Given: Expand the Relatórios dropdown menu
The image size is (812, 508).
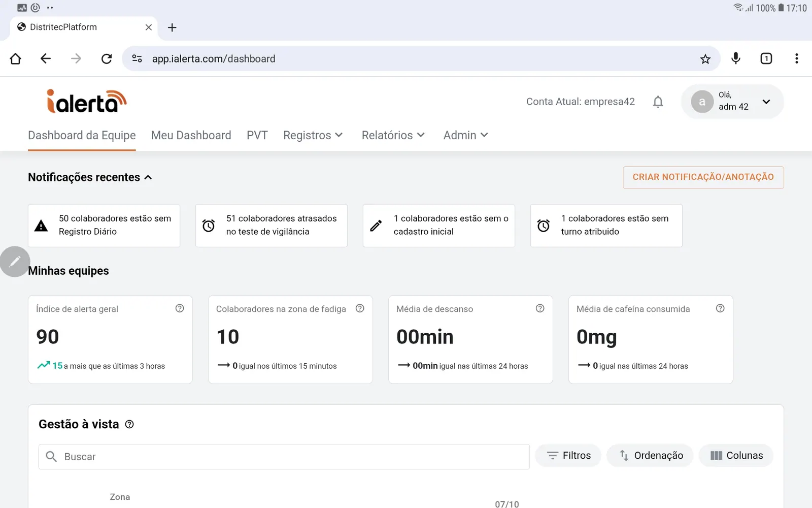Looking at the screenshot, I should [393, 135].
